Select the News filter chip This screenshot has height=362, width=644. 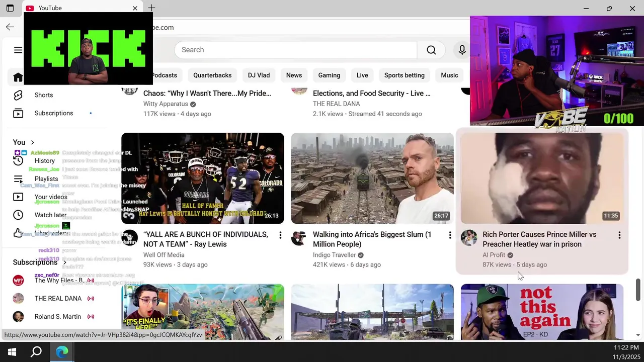pyautogui.click(x=294, y=75)
